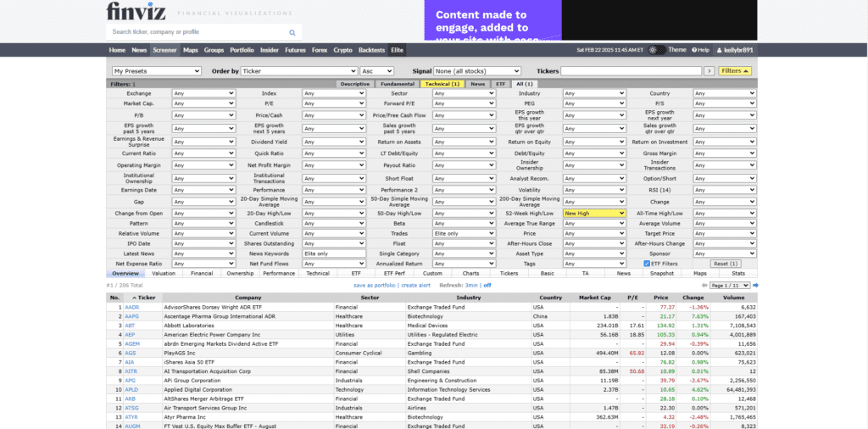Open the Exchange filter dropdown
This screenshot has width=868, height=429.
(x=203, y=93)
